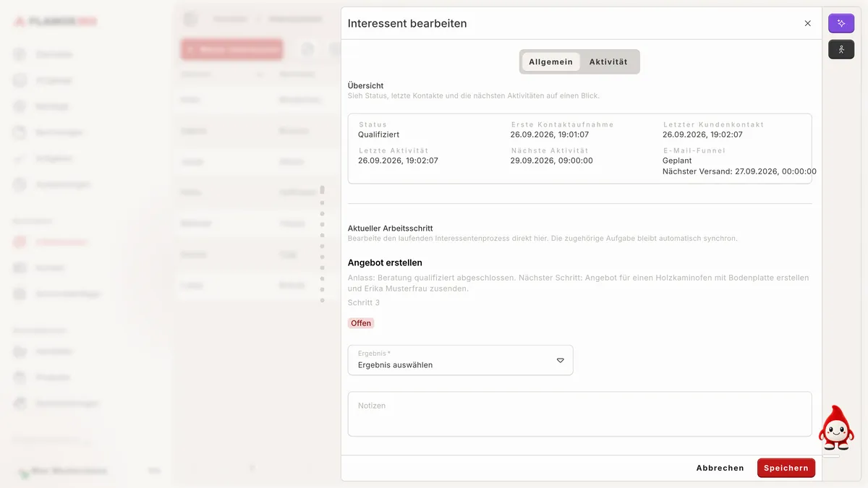Viewport: 868px width, 488px height.
Task: Save changes with the Speichern button
Action: click(x=786, y=468)
